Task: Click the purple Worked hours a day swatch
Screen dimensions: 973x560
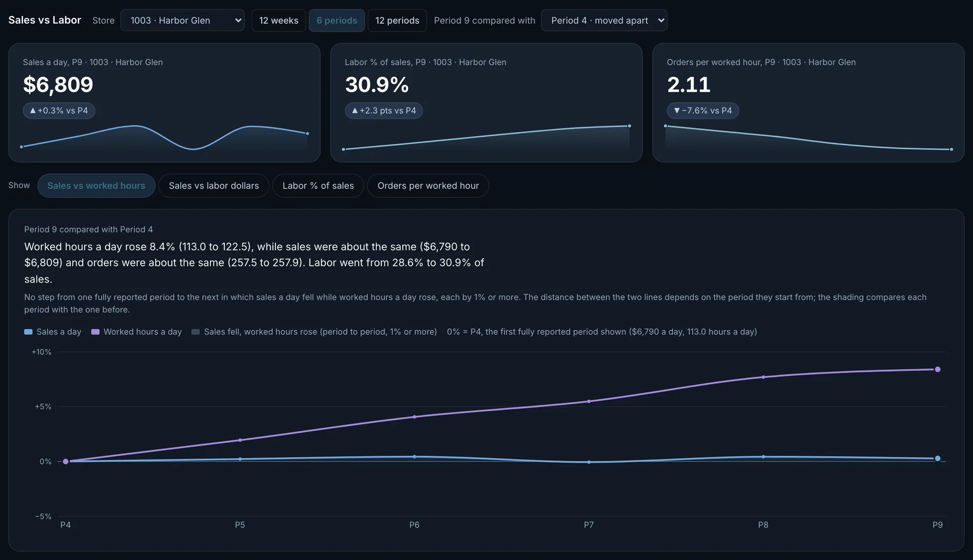Action: pyautogui.click(x=95, y=332)
